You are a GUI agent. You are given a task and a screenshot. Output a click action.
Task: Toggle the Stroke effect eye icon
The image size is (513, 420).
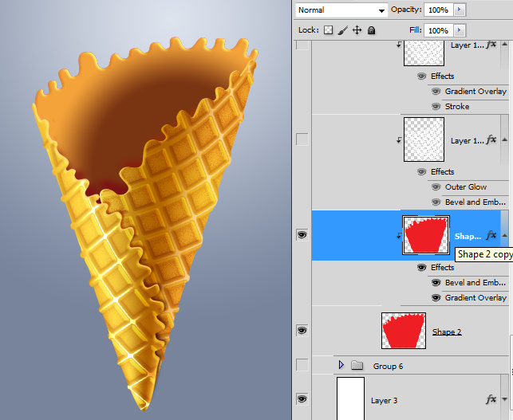(x=436, y=107)
